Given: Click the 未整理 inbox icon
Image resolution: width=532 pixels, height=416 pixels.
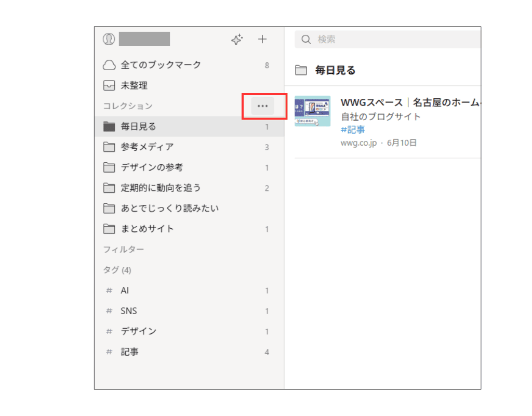Looking at the screenshot, I should (109, 85).
